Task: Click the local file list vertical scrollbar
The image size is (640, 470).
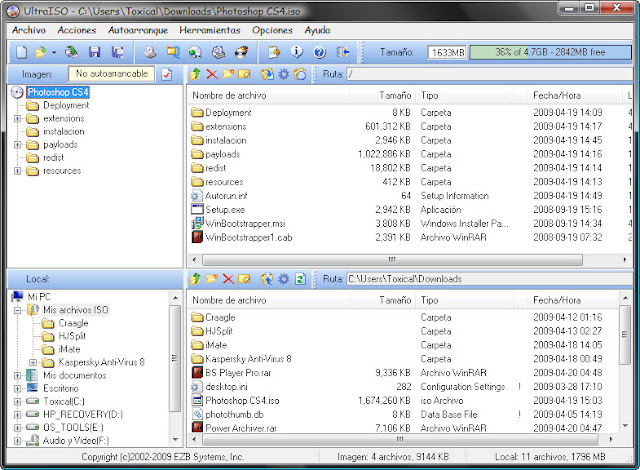Action: [x=625, y=335]
